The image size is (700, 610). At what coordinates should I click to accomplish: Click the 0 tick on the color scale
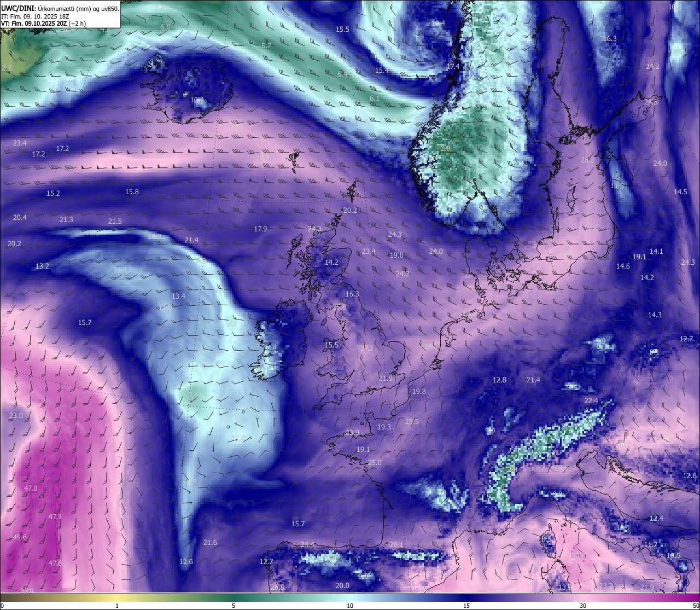[x=2, y=606]
